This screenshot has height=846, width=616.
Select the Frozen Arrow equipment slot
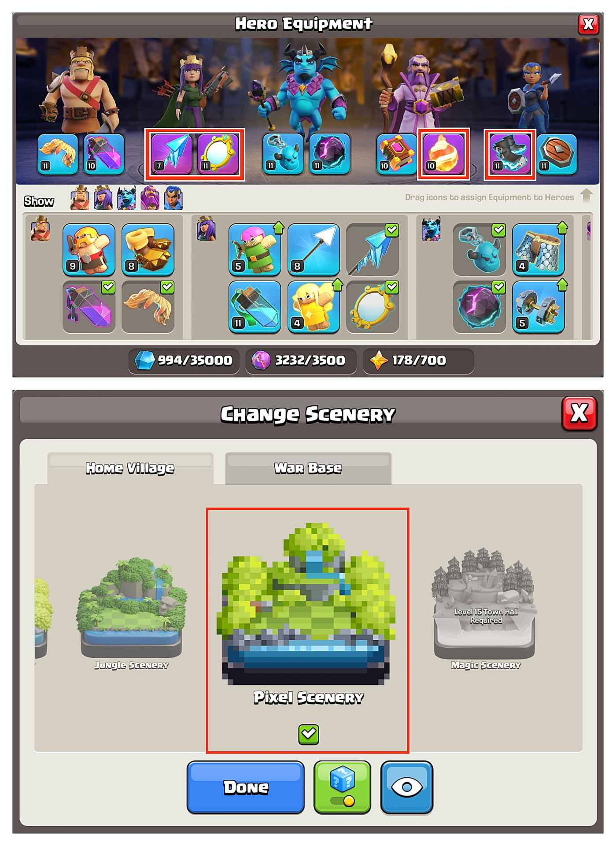coord(171,154)
